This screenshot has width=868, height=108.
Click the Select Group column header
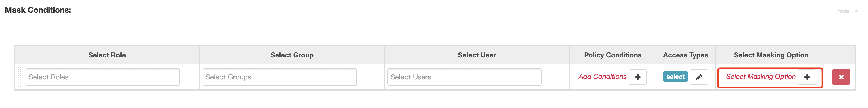pos(292,55)
